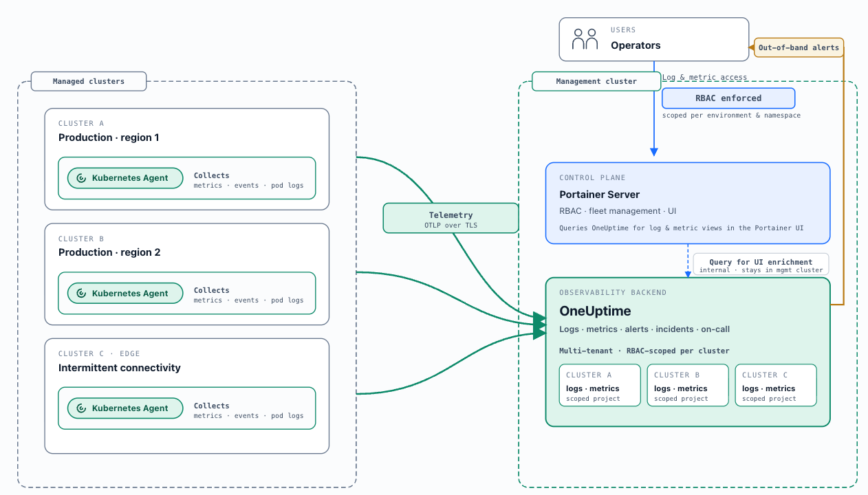The width and height of the screenshot is (868, 495).
Task: Click the USERS caption above Operators
Action: 623,30
